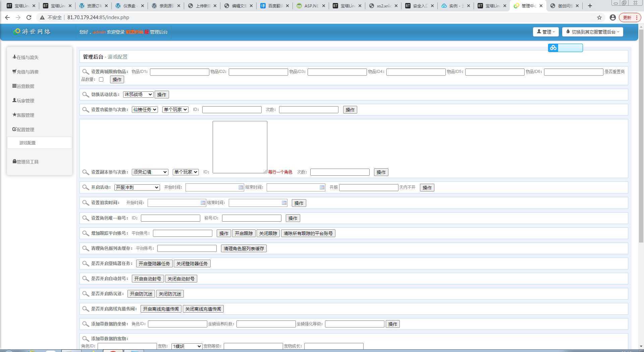The height and width of the screenshot is (352, 644).
Task: Click 关闭自动封号 to disable auto ban
Action: (181, 279)
